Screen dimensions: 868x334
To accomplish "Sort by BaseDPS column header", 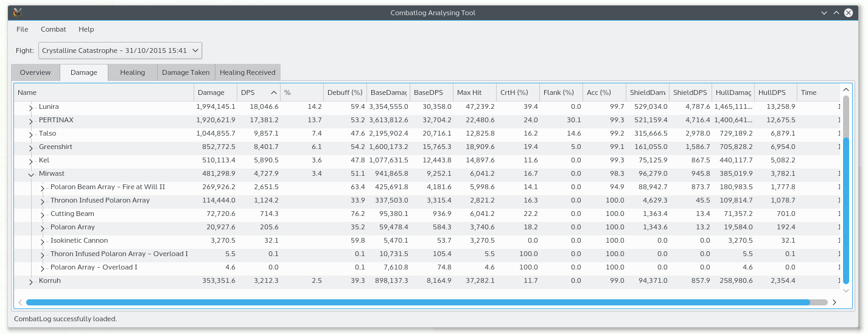I will pos(432,92).
